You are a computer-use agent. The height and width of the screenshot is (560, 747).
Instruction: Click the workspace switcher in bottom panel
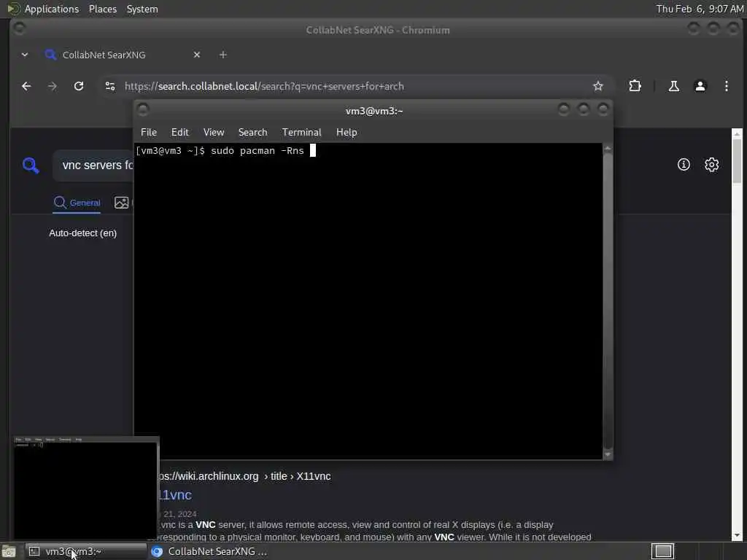click(x=662, y=551)
